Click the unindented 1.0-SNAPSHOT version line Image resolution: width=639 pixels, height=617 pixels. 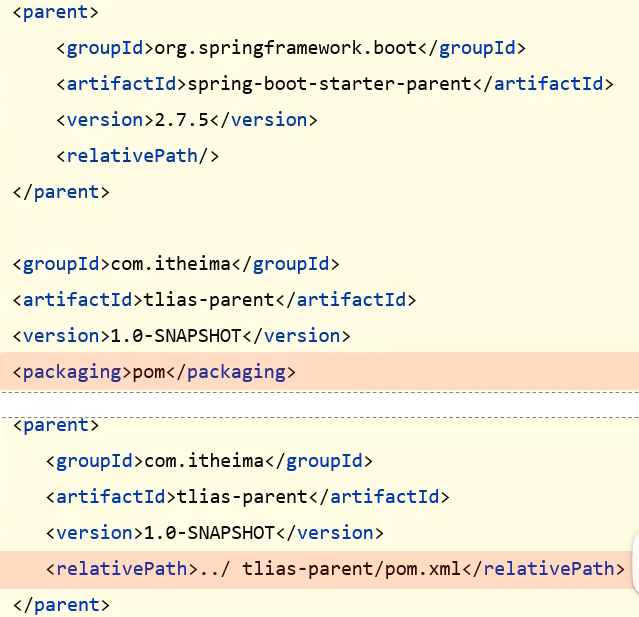(181, 336)
